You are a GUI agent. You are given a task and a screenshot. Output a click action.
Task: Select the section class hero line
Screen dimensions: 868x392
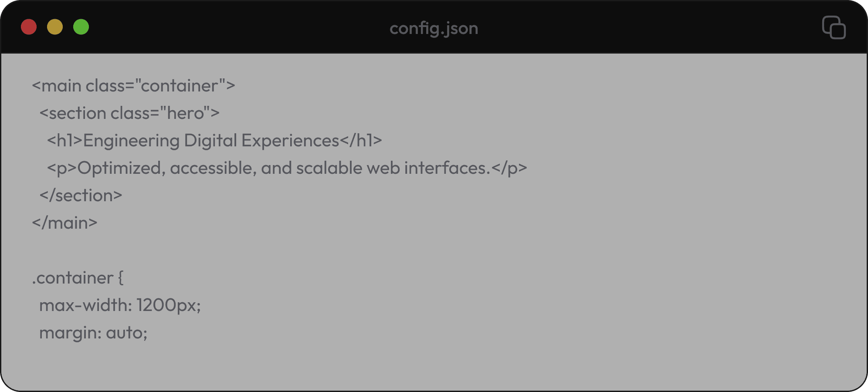pyautogui.click(x=130, y=113)
